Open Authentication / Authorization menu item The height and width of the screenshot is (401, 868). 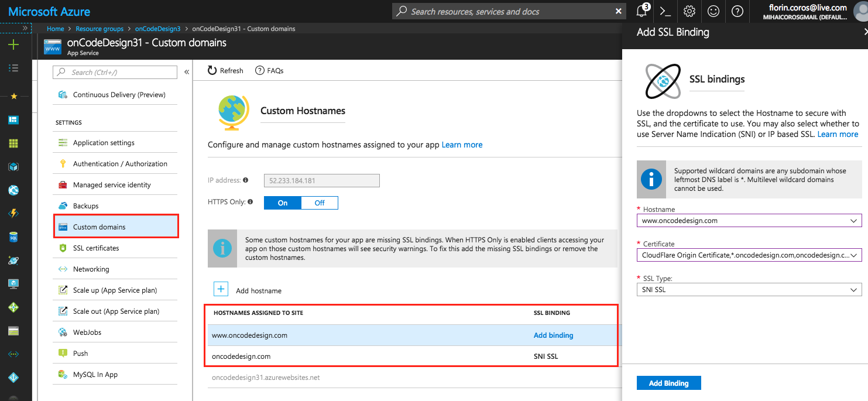(115, 164)
